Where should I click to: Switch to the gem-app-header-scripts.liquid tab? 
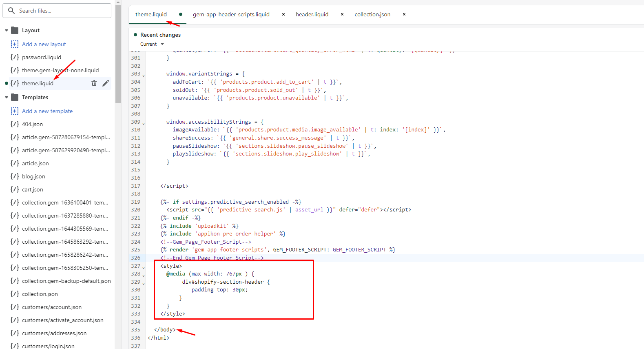[231, 14]
